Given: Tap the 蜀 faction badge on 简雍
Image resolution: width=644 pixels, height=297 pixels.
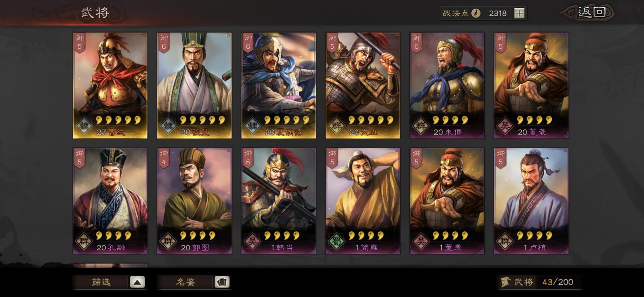Looking at the screenshot, I should (x=336, y=241).
